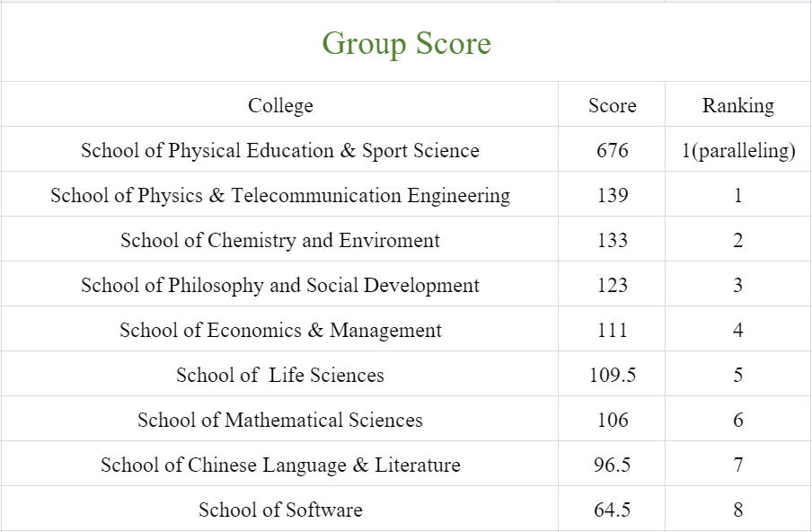Screen dimensions: 812x532
Task: Select School of Philosophy and Social Development
Action: (280, 285)
